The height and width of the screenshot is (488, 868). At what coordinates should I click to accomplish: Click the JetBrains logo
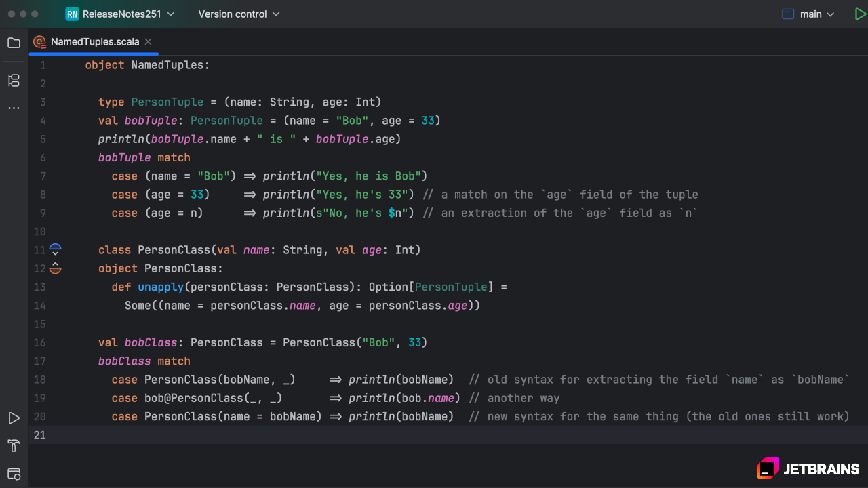tap(808, 468)
